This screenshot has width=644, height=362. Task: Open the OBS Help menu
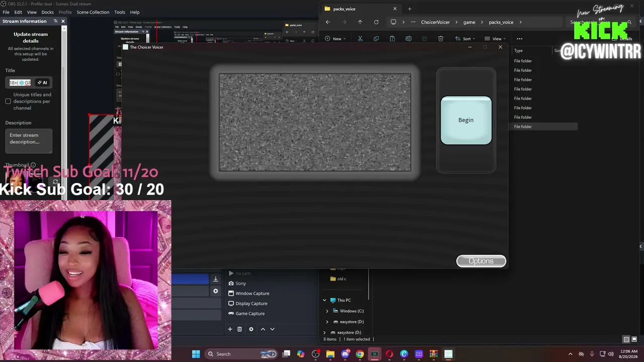(x=135, y=12)
